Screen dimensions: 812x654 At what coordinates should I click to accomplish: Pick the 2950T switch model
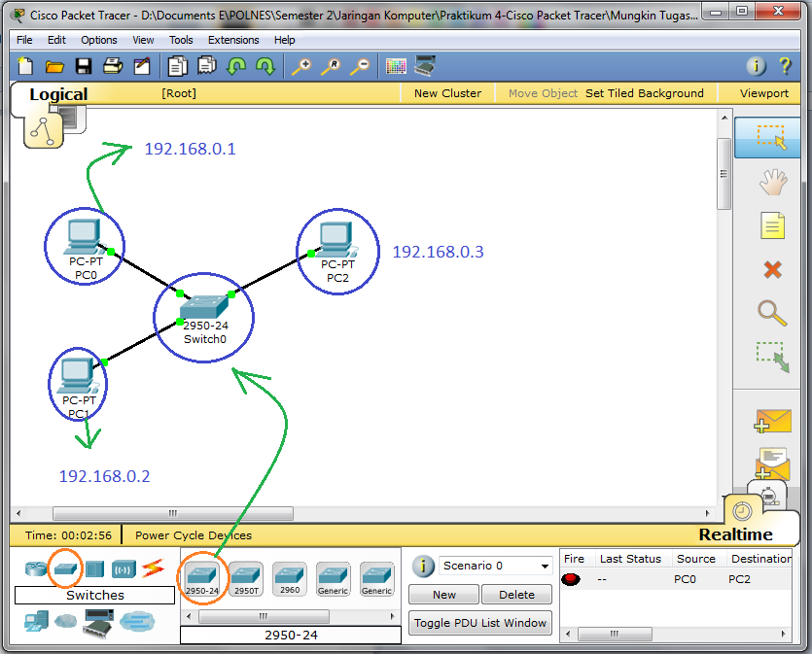pyautogui.click(x=246, y=579)
